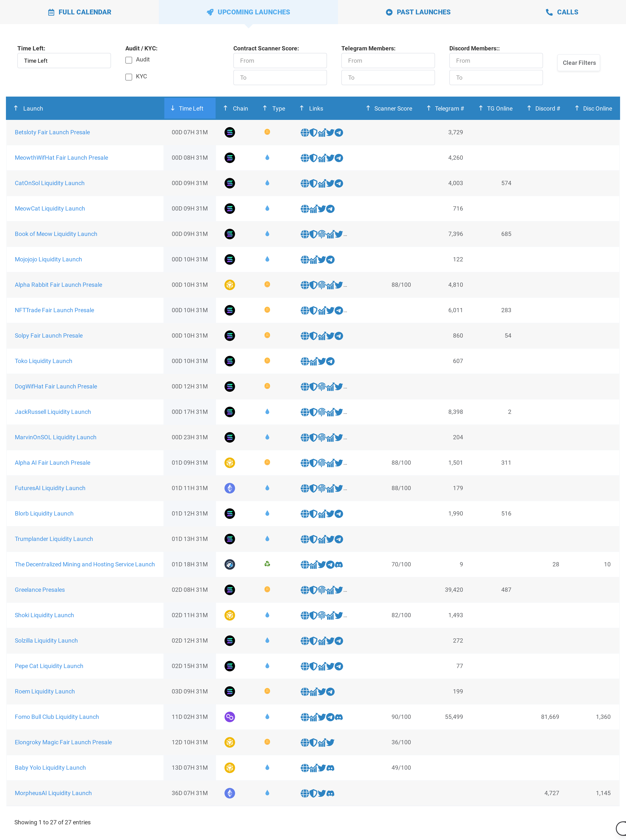
Task: Open MeowthWifHat Twitter bird icon
Action: [x=330, y=158]
